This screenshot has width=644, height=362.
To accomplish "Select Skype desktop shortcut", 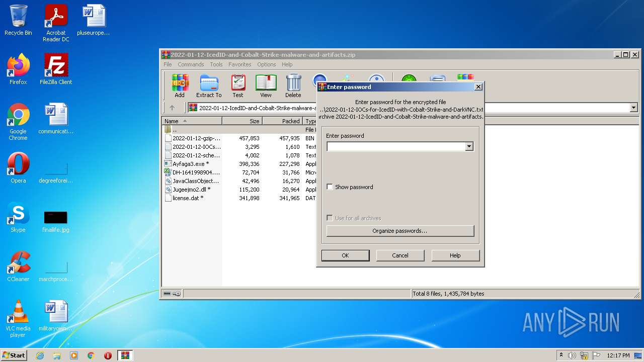I will tap(18, 217).
